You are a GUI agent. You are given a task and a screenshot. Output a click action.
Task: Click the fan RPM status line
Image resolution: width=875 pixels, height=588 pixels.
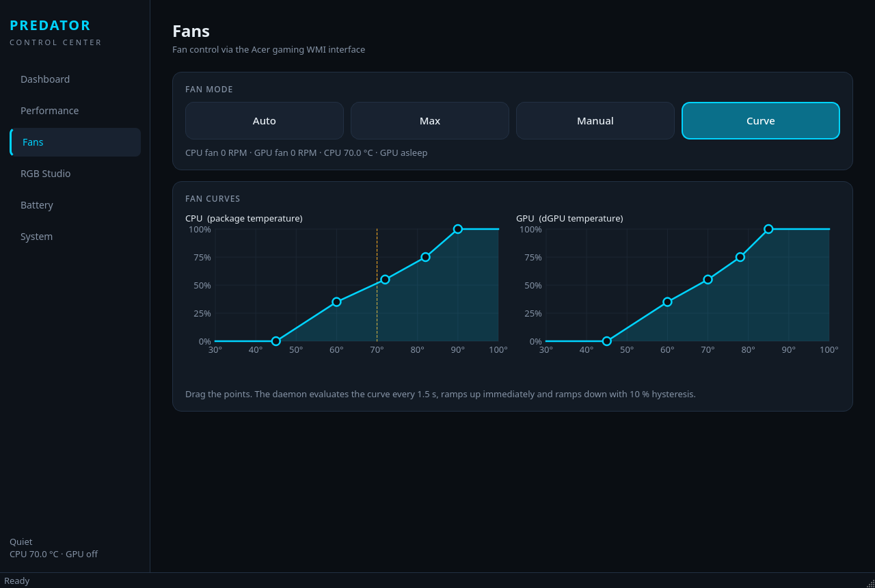(x=306, y=152)
